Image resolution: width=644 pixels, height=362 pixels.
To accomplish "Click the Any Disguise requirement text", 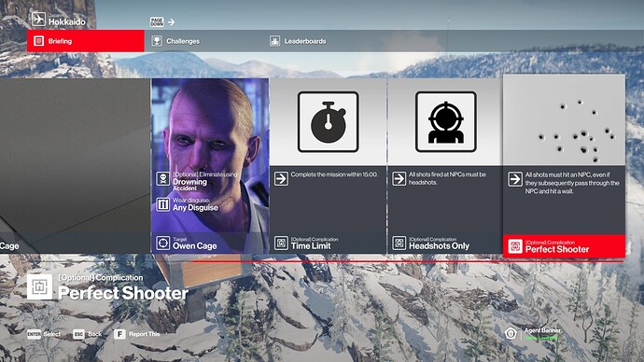I will [x=195, y=208].
